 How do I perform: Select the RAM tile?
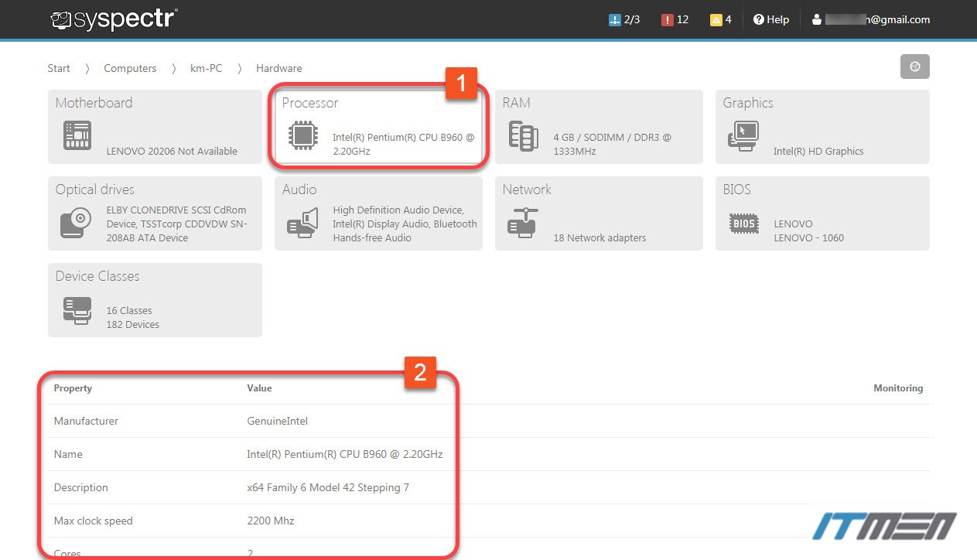pos(599,127)
